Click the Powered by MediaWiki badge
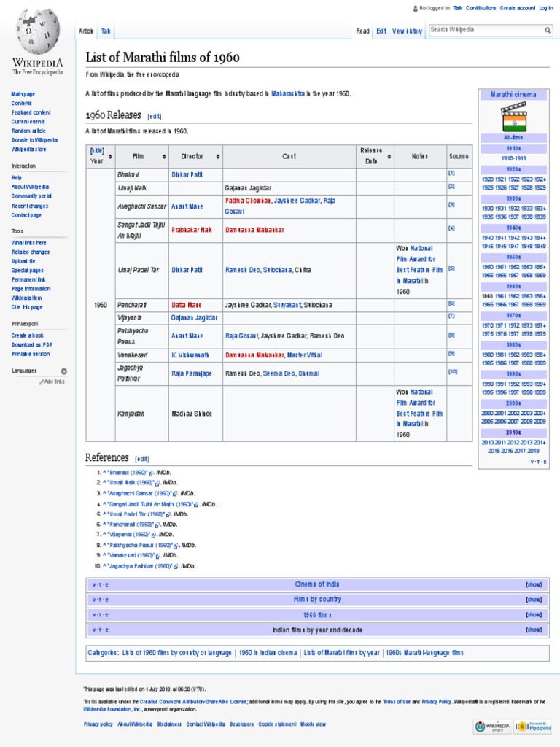Image resolution: width=560 pixels, height=747 pixels. (x=533, y=727)
